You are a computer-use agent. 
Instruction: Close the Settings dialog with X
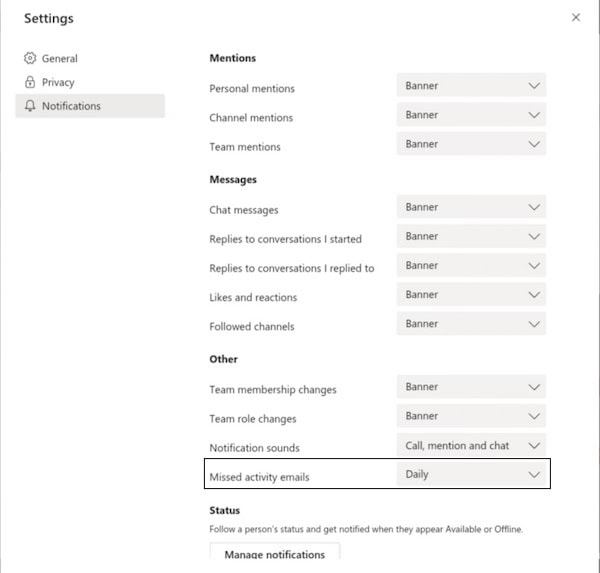click(x=575, y=18)
